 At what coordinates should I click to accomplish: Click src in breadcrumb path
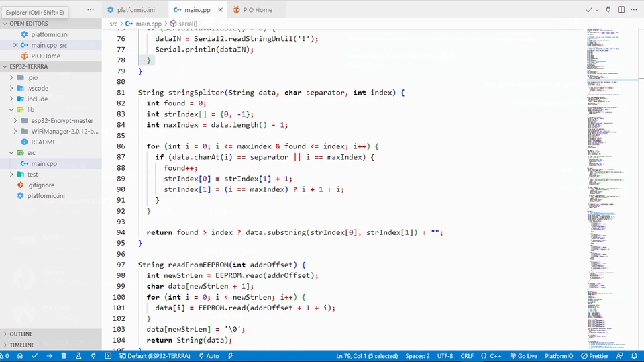(x=113, y=24)
